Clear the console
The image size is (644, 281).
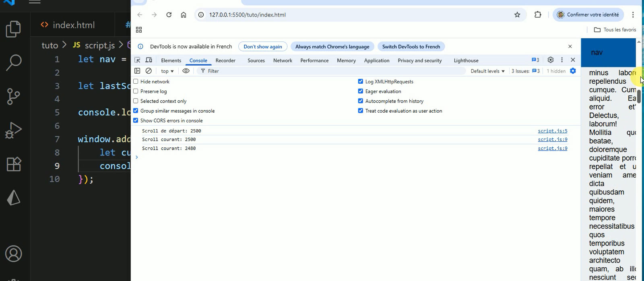149,71
